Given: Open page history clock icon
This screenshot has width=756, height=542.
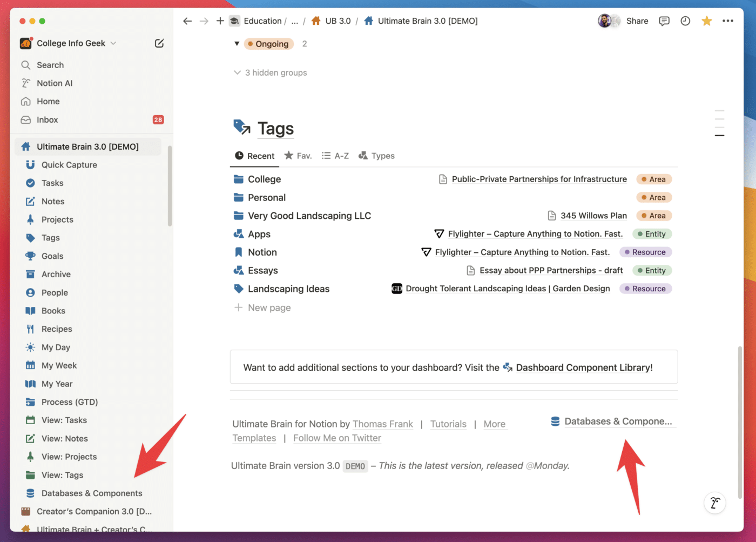Looking at the screenshot, I should pyautogui.click(x=685, y=21).
